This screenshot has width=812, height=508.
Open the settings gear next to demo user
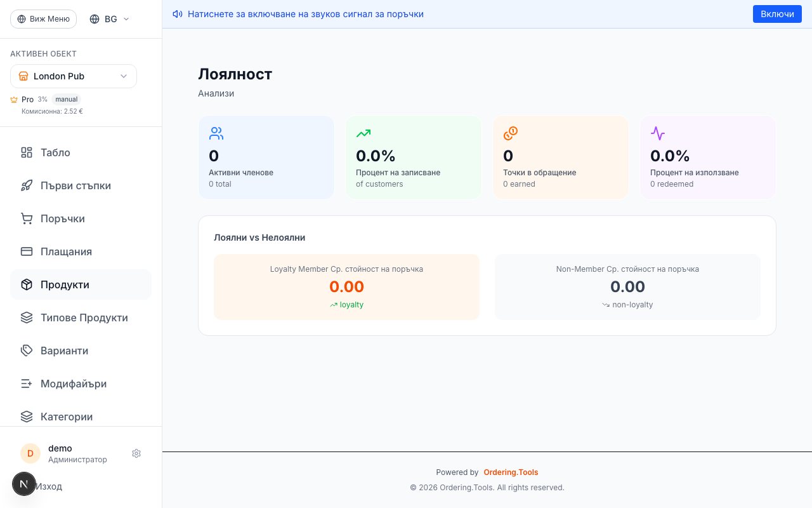pyautogui.click(x=136, y=453)
